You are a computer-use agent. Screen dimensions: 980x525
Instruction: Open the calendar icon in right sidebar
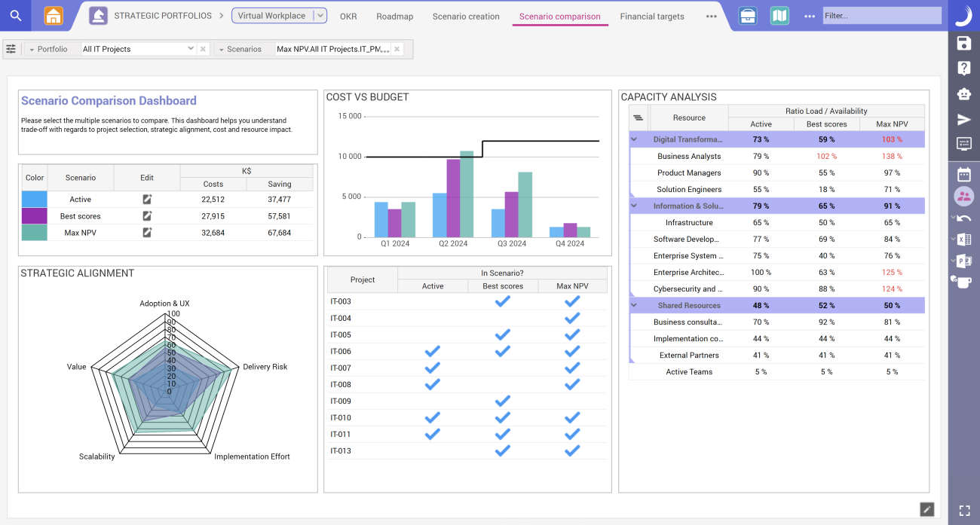pos(963,175)
